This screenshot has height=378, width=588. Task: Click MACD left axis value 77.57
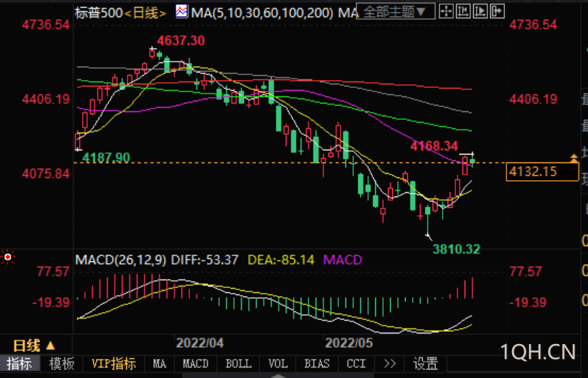(x=53, y=272)
